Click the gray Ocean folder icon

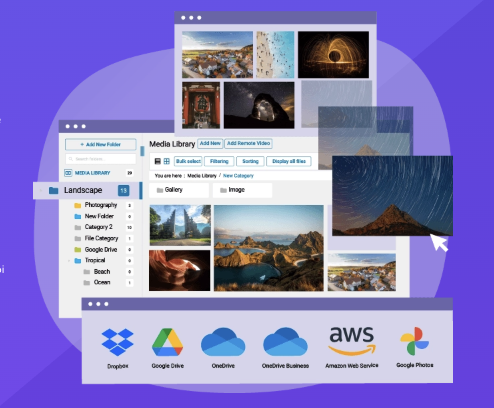tap(87, 283)
